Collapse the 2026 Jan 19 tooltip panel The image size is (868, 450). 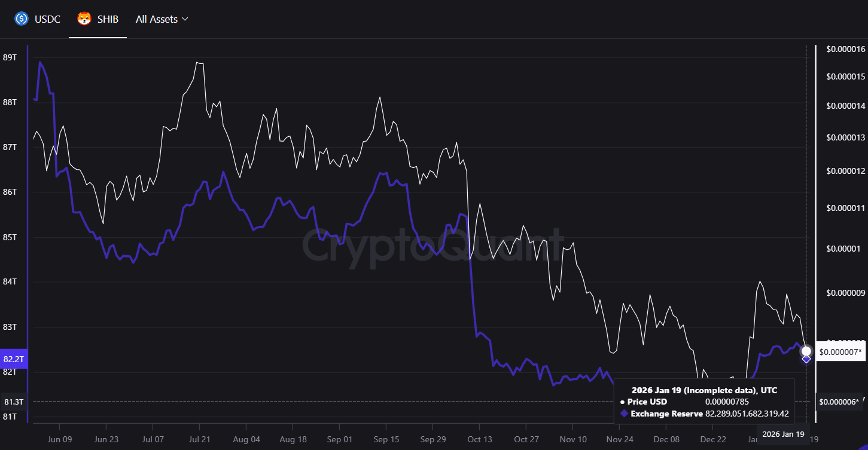(x=704, y=390)
